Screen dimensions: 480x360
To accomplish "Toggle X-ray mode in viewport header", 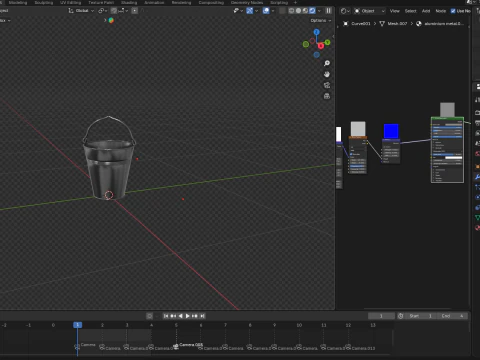I will click(282, 11).
